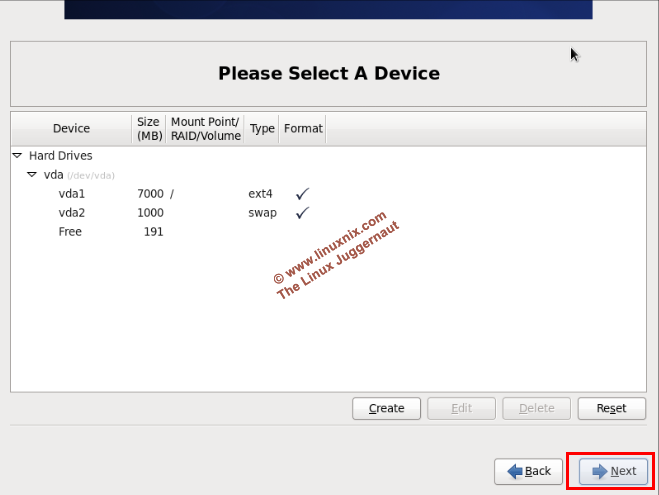This screenshot has height=495, width=659.
Task: Click the Back button arrow icon
Action: point(515,471)
